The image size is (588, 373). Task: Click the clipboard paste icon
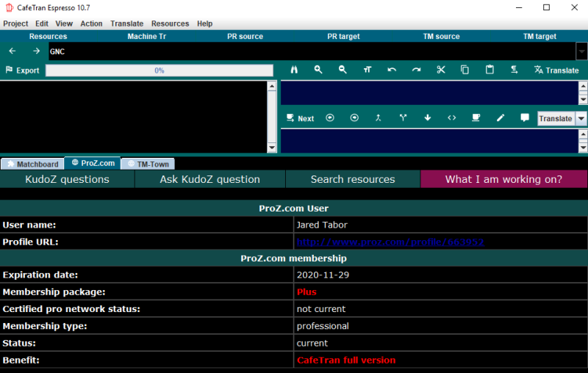(490, 70)
